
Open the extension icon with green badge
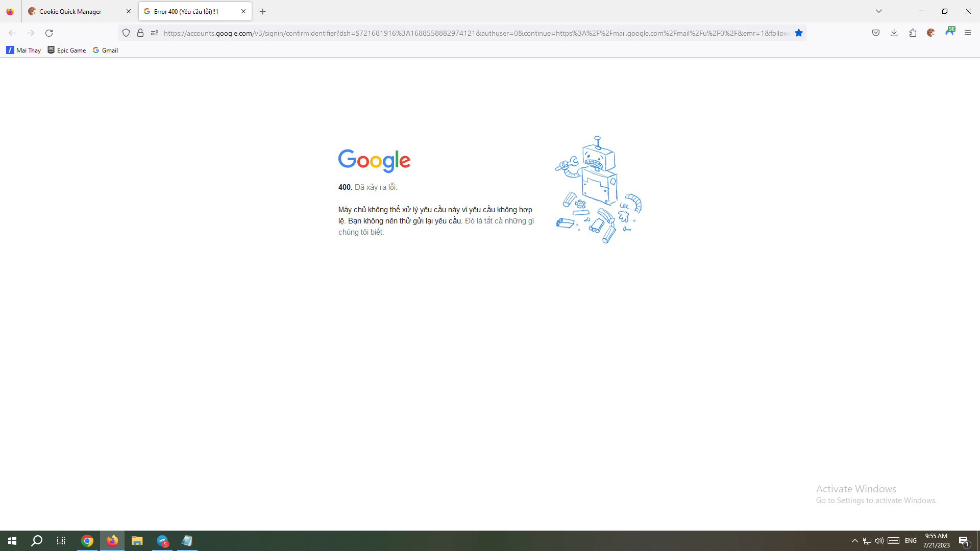point(950,32)
